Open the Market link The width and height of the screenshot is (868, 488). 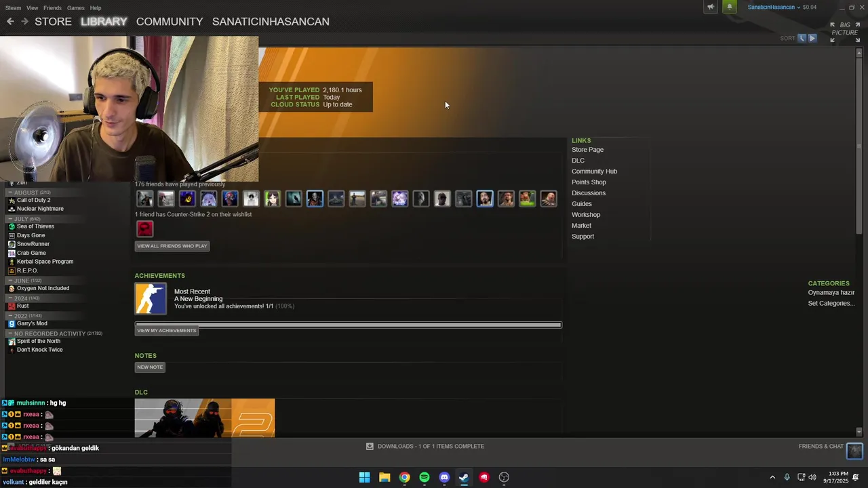point(581,226)
